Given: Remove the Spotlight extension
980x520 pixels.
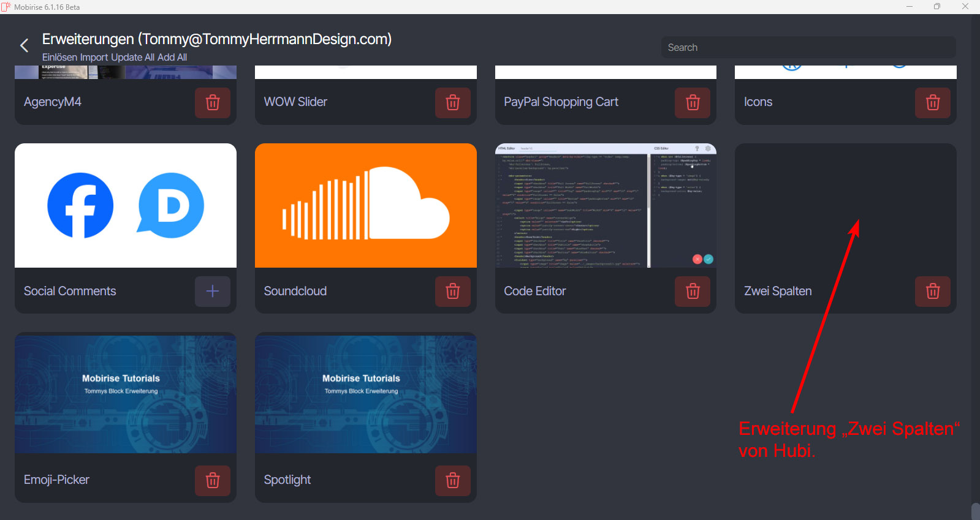Looking at the screenshot, I should tap(453, 480).
